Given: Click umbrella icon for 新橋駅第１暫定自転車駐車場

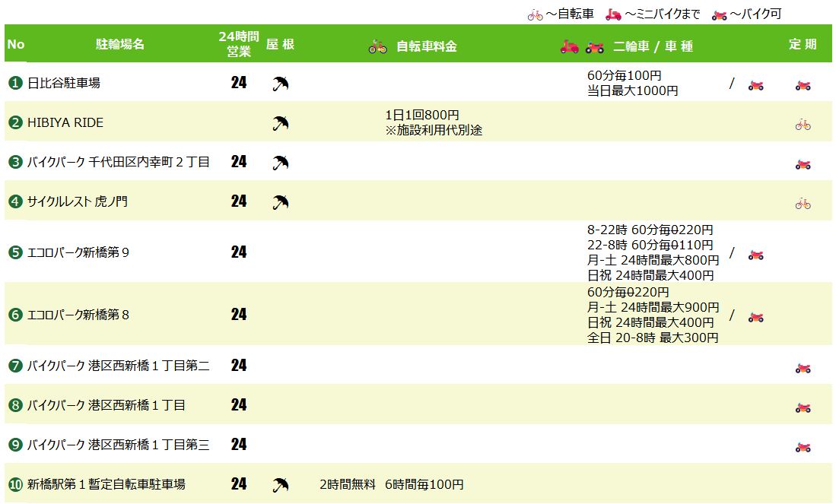Looking at the screenshot, I should coord(280,484).
